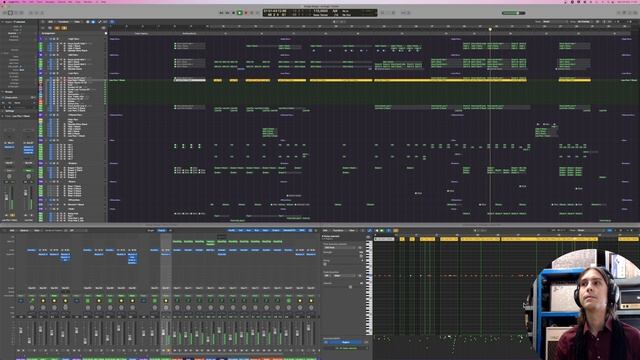Toggle the Aux channel filter in the Mixer
The width and height of the screenshot is (640, 360).
tap(249, 231)
